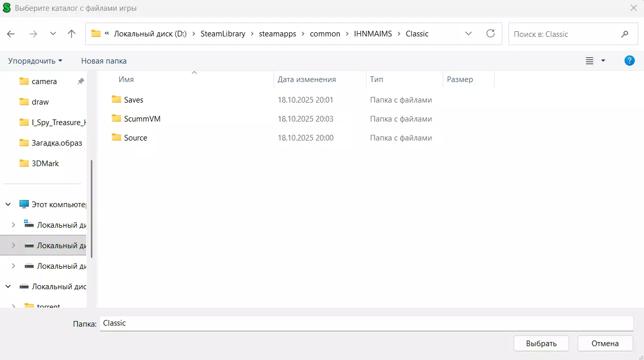Open the camera folder in the sidebar
The height and width of the screenshot is (360, 644).
coord(44,82)
